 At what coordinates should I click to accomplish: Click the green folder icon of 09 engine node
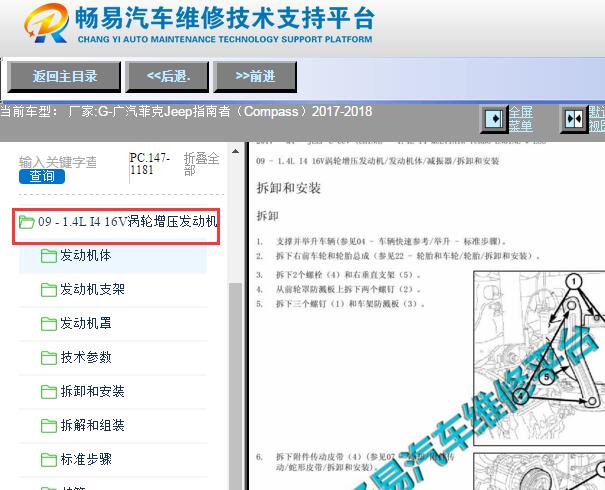27,222
